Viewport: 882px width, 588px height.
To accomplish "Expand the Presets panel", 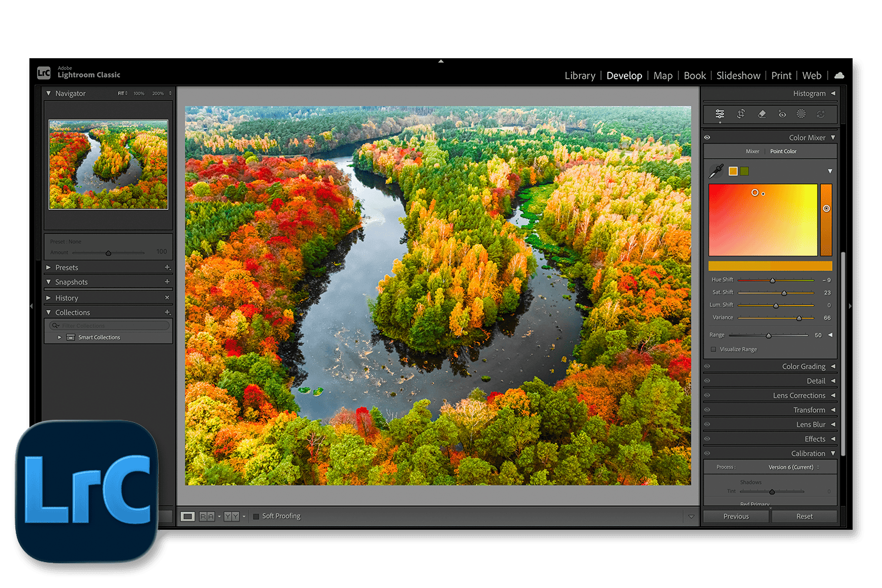I will [49, 268].
